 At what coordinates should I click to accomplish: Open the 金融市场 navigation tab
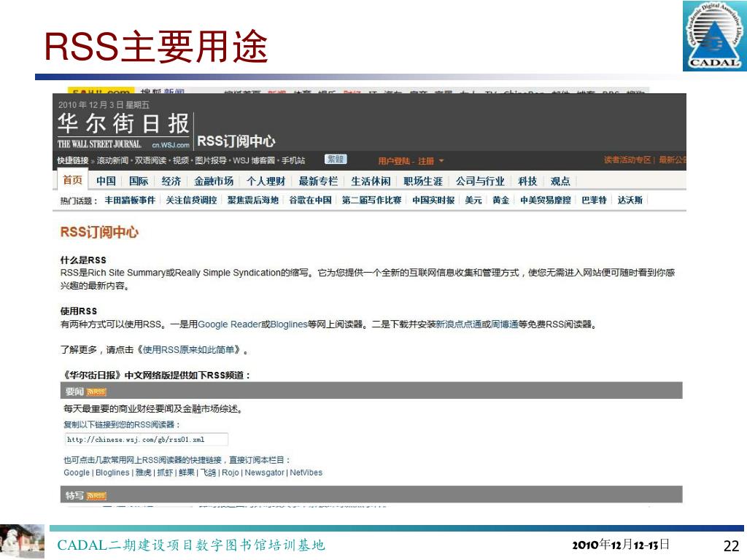coord(214,181)
